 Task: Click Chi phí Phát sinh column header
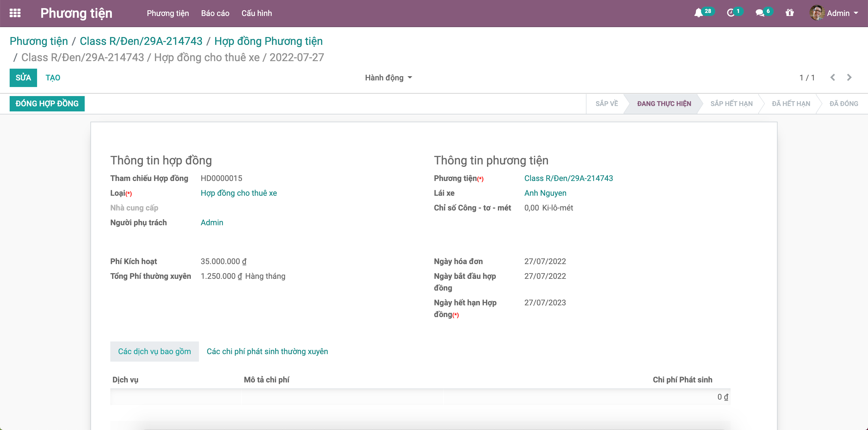click(x=682, y=380)
